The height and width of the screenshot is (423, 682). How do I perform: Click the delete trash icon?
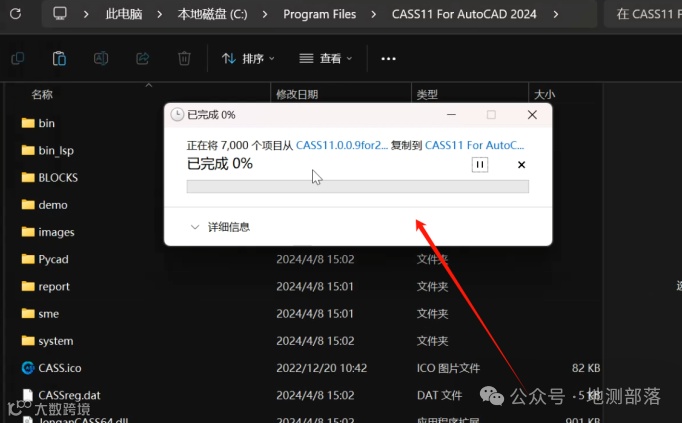pos(184,58)
